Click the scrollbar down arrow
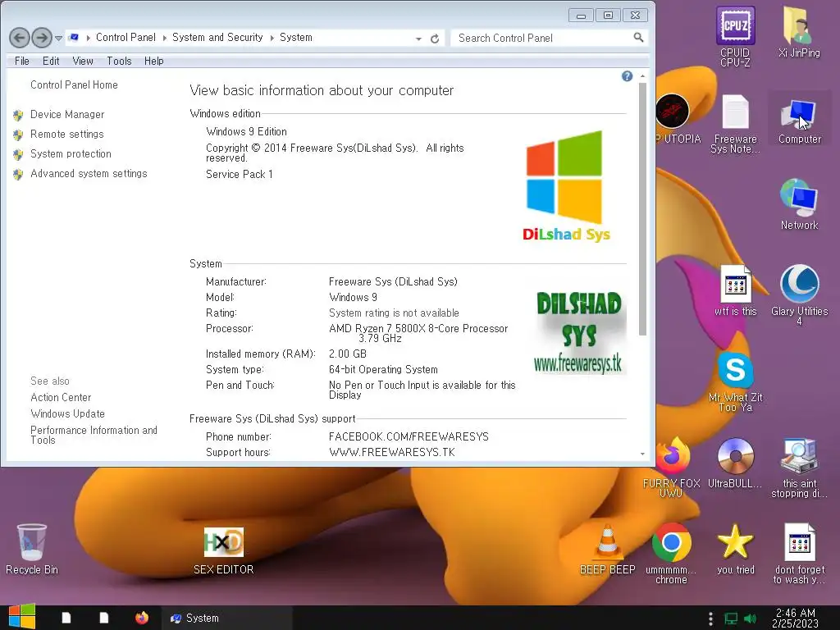 point(642,454)
